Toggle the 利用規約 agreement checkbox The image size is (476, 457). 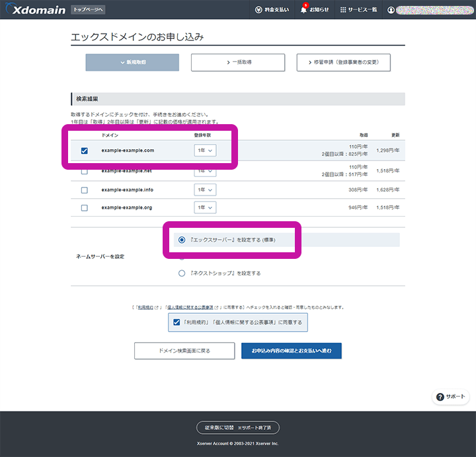[177, 323]
